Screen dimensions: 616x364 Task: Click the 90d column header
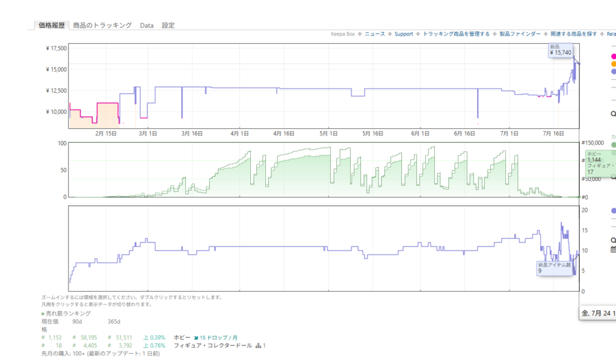(x=77, y=321)
